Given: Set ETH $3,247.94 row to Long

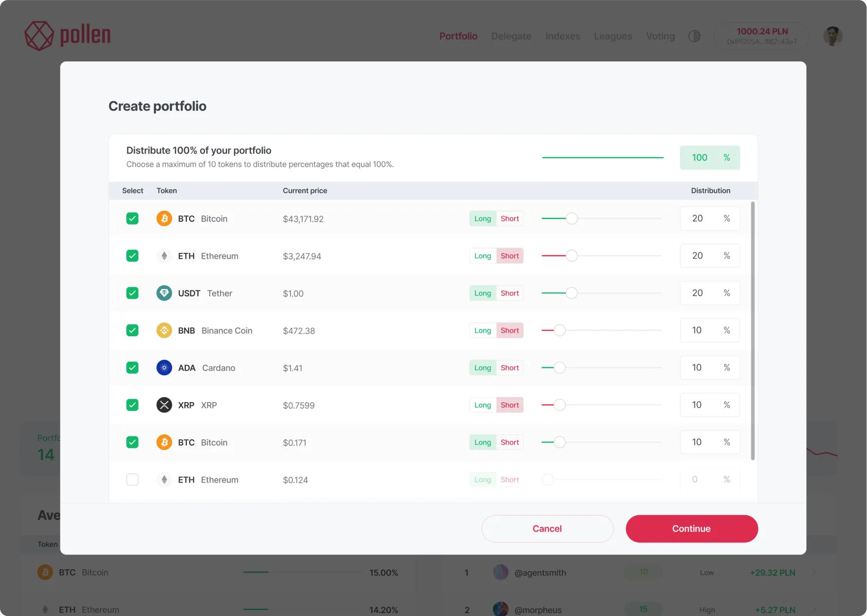Looking at the screenshot, I should [x=483, y=256].
